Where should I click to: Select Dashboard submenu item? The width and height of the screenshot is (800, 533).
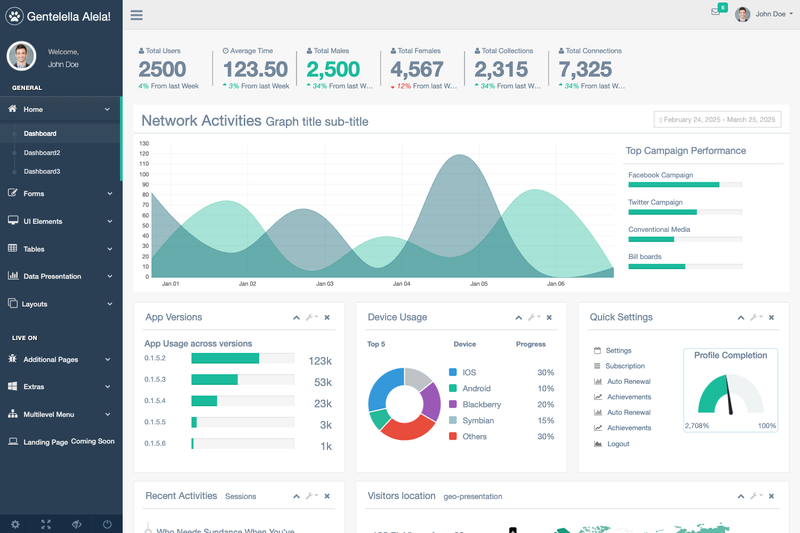click(40, 134)
